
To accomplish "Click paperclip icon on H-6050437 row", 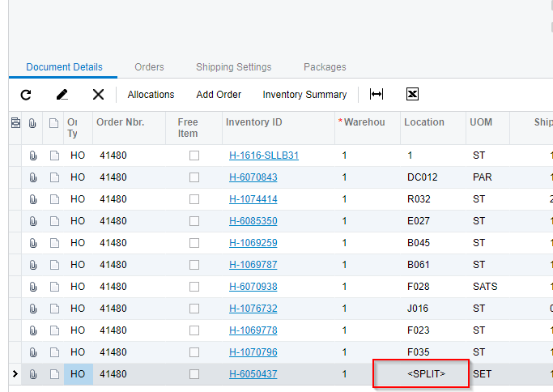I will pos(33,374).
